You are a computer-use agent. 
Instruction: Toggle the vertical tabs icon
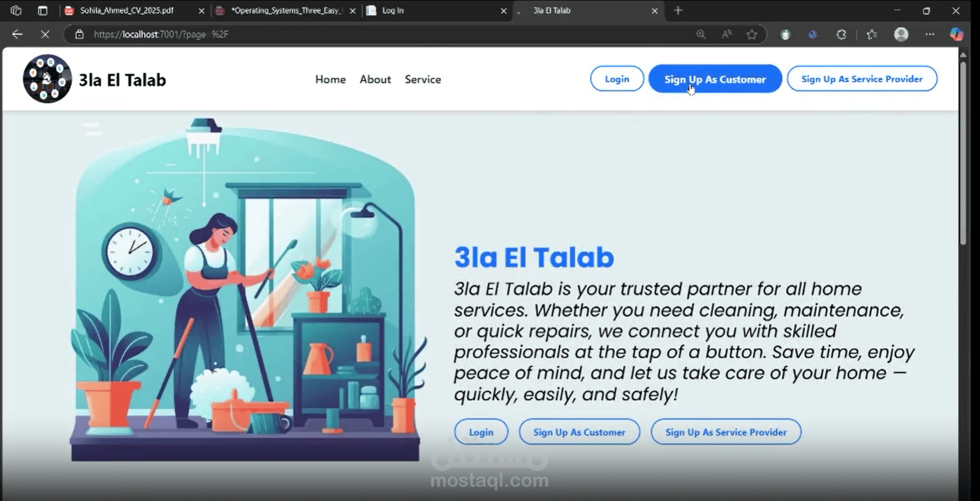tap(42, 10)
